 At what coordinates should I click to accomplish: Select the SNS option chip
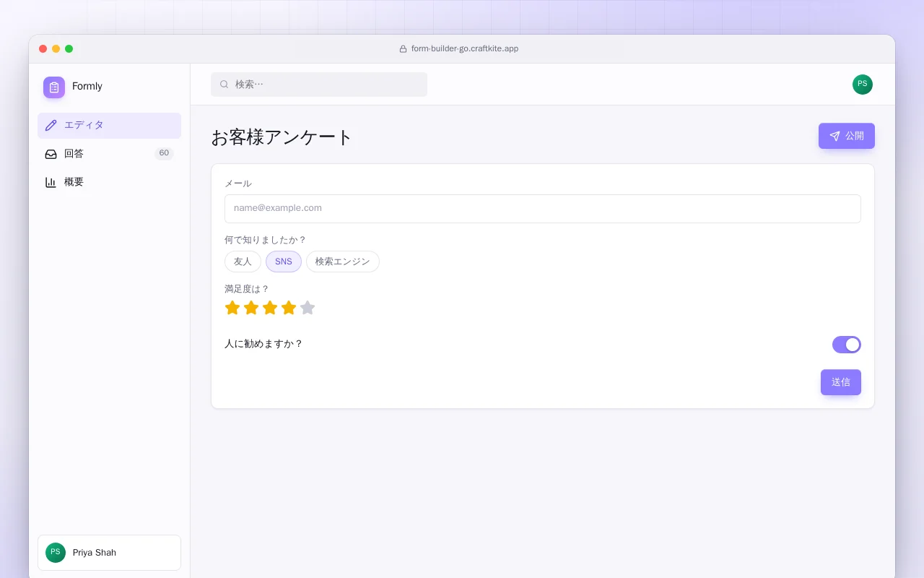[284, 262]
